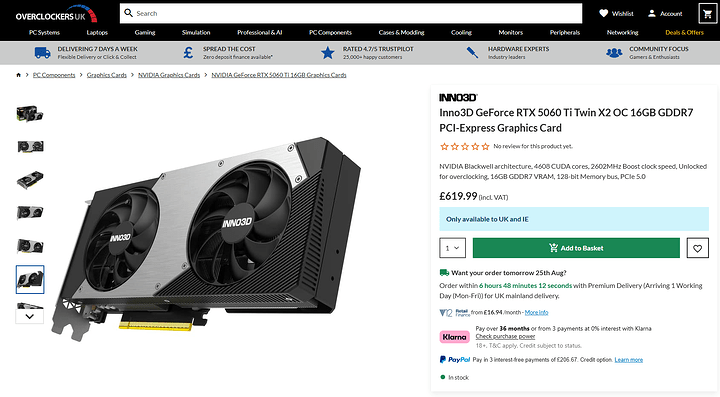Click the countdown timer text
This screenshot has width=720, height=397.
tap(525, 285)
